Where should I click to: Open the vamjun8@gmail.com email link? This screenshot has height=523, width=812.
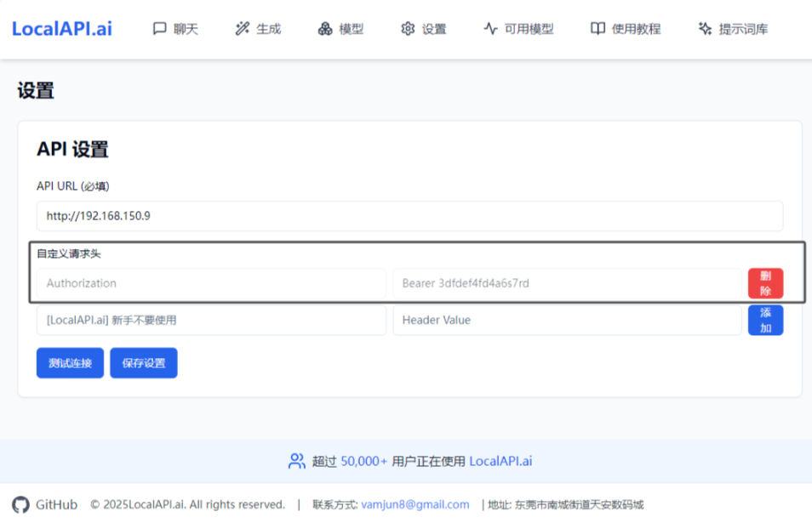click(415, 504)
